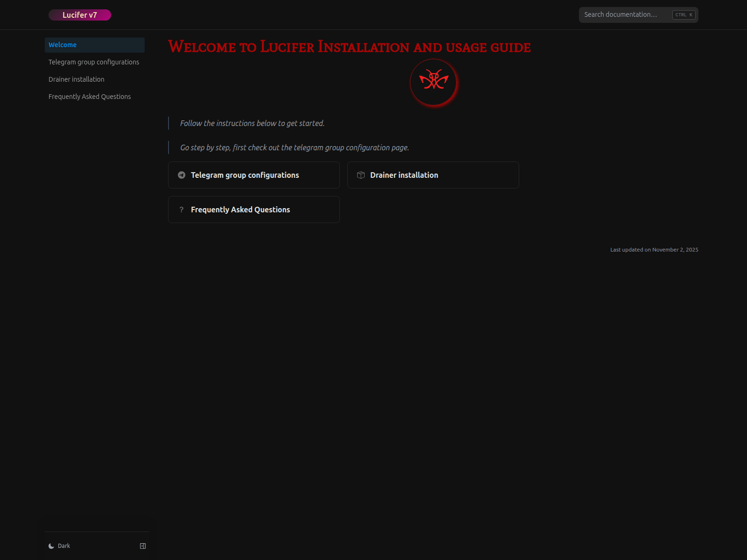Click 'Follow the instructions below' quote
Image resolution: width=747 pixels, height=560 pixels.
click(x=252, y=123)
